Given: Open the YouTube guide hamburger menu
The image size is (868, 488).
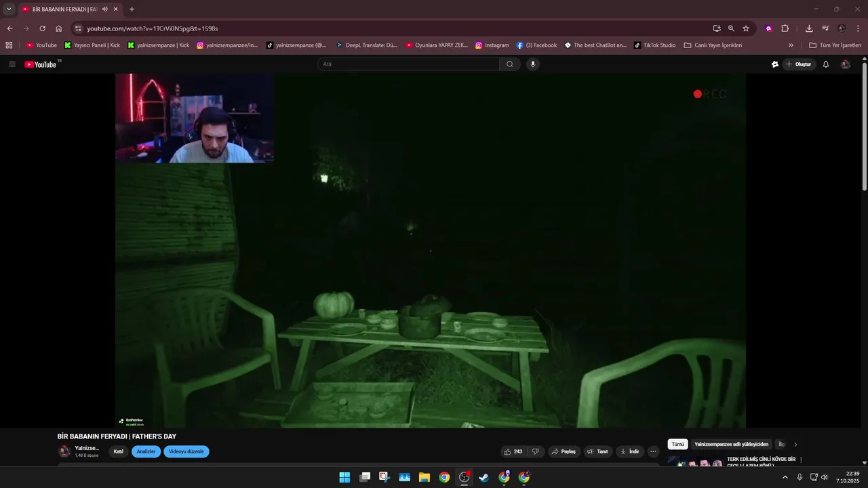Looking at the screenshot, I should coord(12,64).
